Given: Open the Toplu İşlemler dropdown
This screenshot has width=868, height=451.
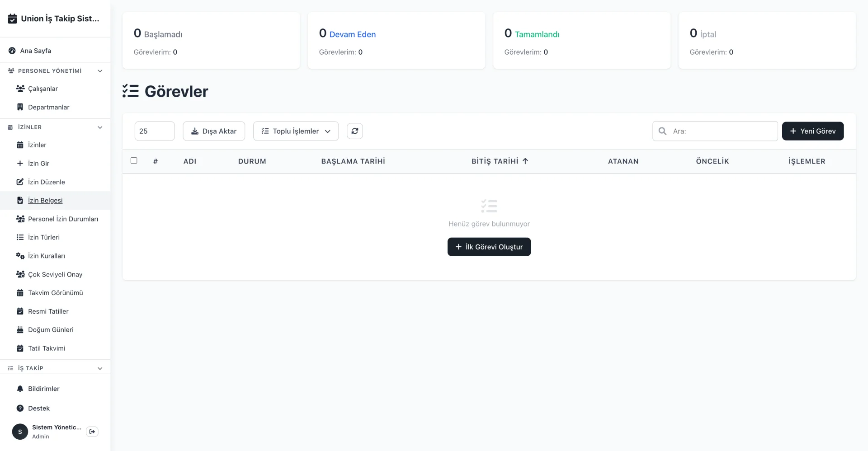Looking at the screenshot, I should click(x=296, y=131).
